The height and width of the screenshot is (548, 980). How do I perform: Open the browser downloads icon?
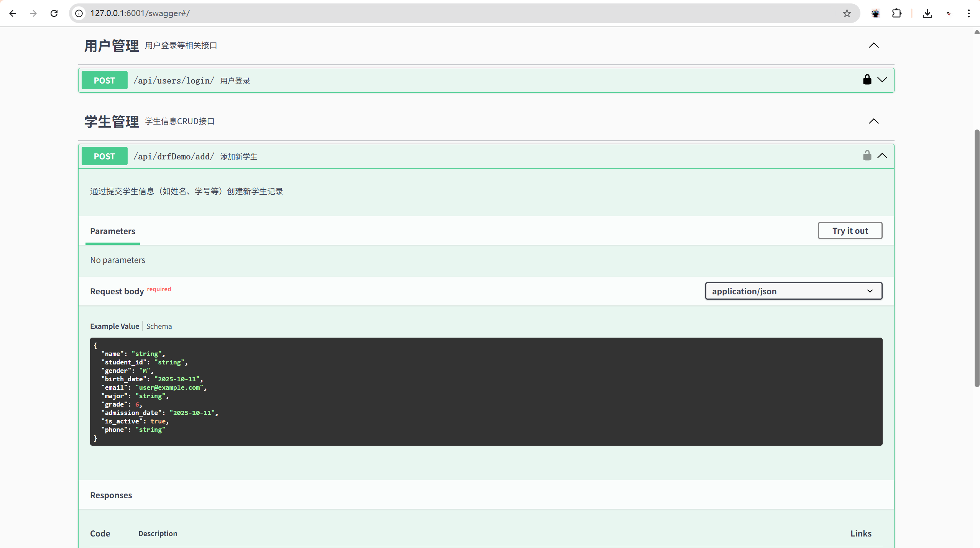pyautogui.click(x=927, y=13)
